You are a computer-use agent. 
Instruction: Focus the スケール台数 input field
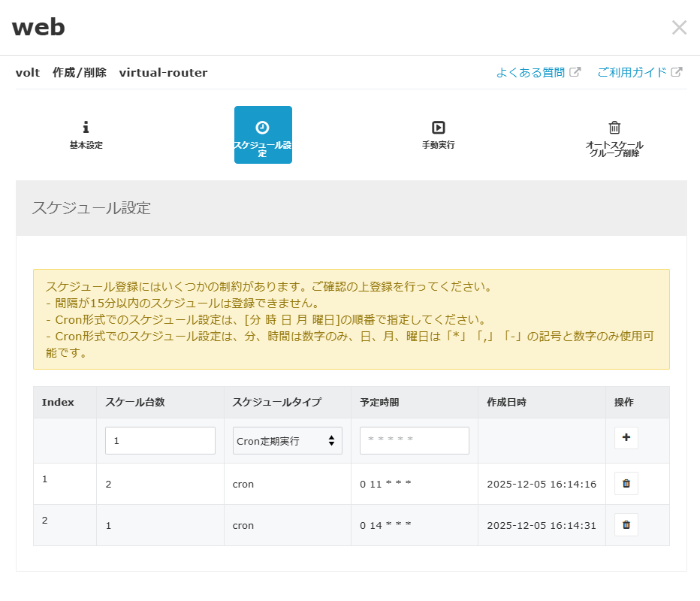point(160,441)
